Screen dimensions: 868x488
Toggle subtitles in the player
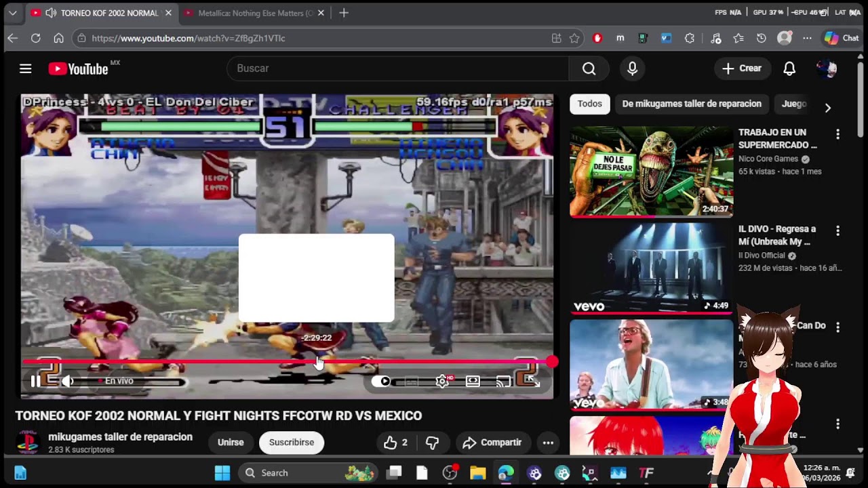click(x=412, y=382)
